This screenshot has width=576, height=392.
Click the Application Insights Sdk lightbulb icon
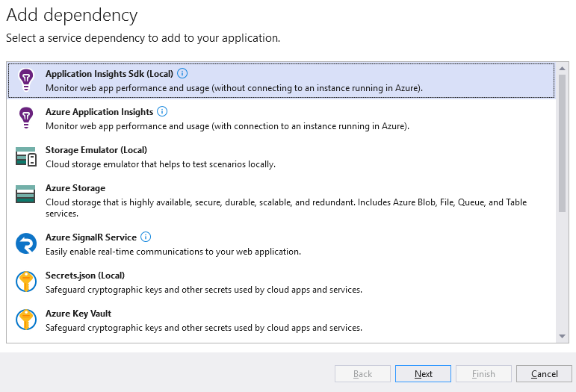click(x=26, y=80)
